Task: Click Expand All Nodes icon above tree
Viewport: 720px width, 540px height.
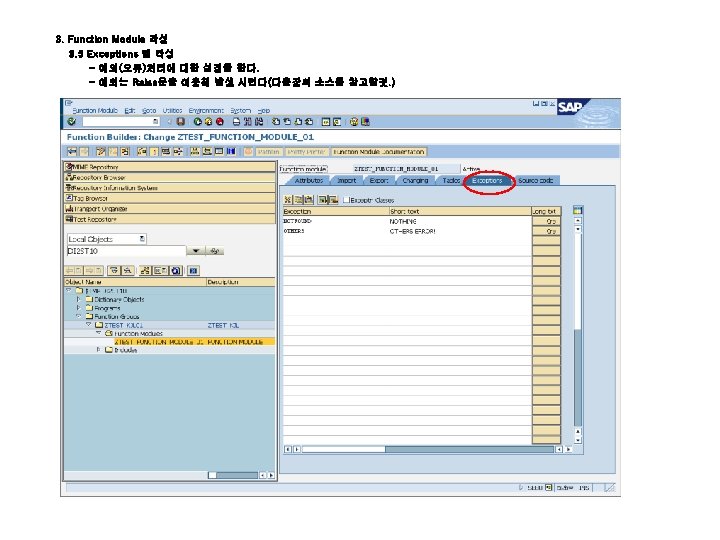Action: pyautogui.click(x=114, y=270)
